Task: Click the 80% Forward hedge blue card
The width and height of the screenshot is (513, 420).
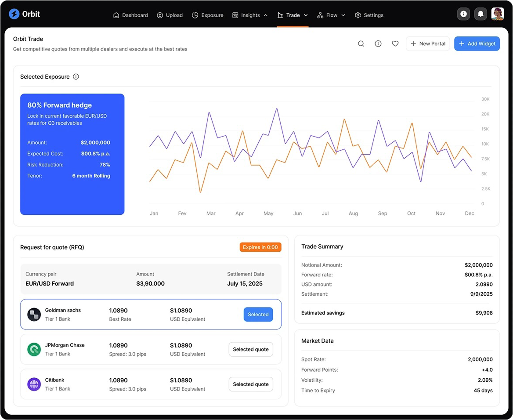Action: tap(72, 154)
